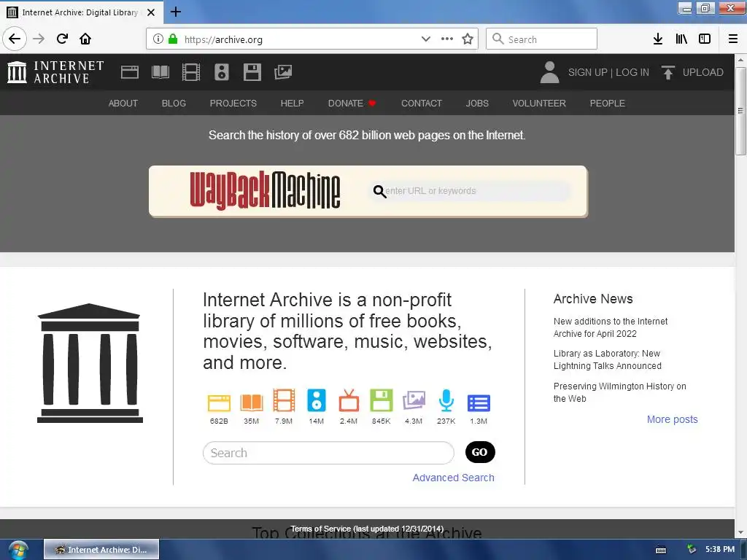Go back with browser Back arrow
The image size is (747, 560).
point(15,39)
